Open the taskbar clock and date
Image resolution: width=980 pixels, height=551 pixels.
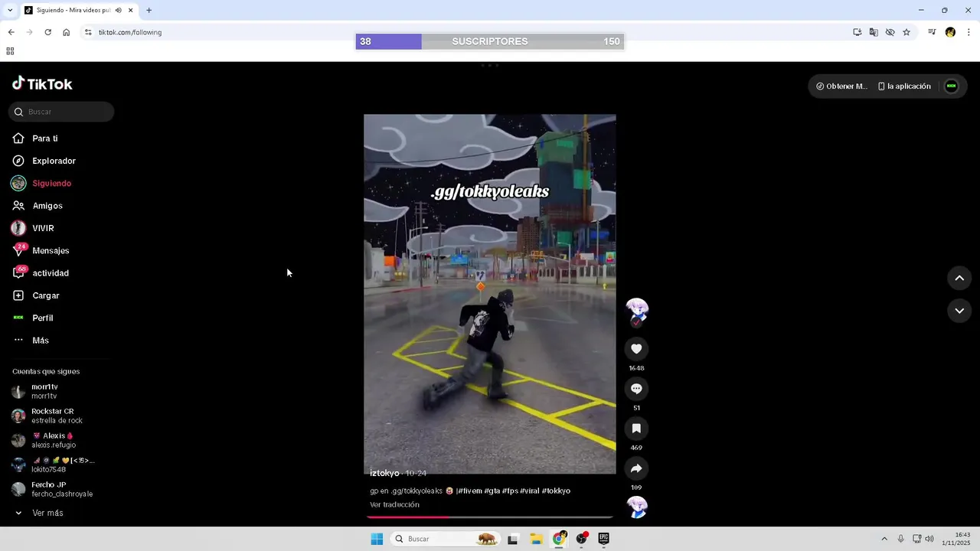click(x=956, y=539)
